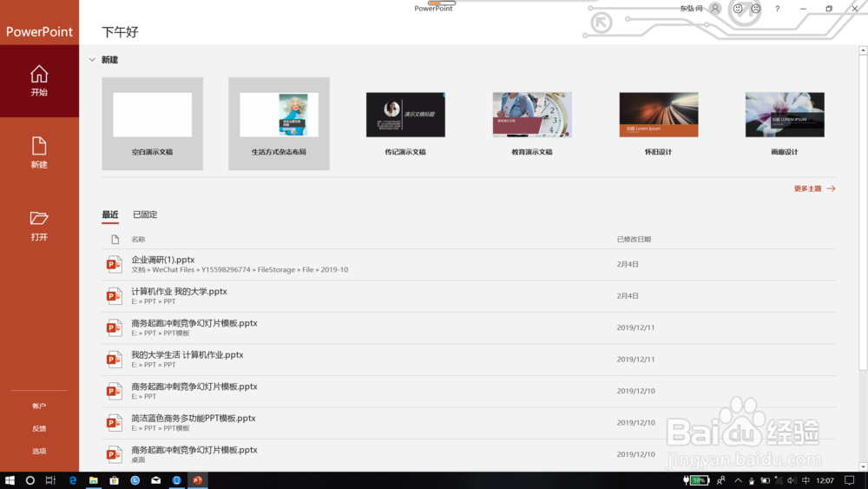Choose the 传记演示文稿 template
This screenshot has width=868, height=489.
point(405,123)
